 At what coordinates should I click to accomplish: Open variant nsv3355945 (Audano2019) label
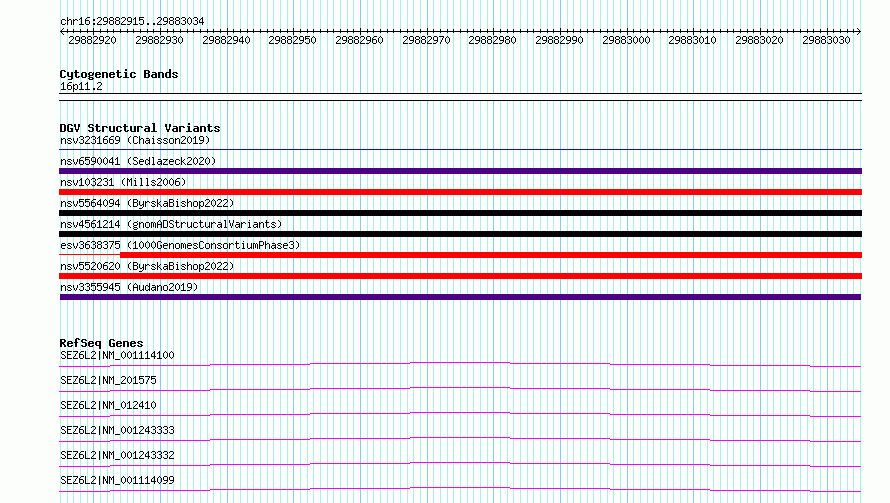click(129, 287)
